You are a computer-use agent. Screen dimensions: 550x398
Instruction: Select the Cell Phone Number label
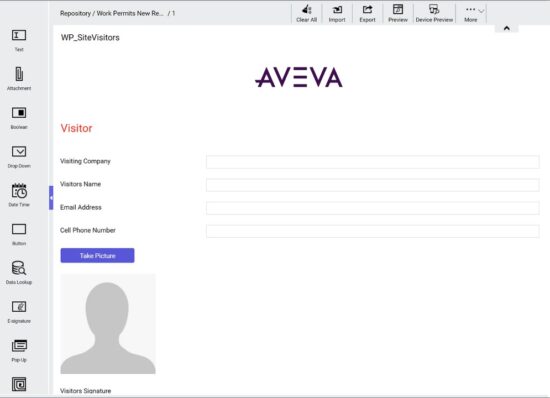(x=88, y=230)
